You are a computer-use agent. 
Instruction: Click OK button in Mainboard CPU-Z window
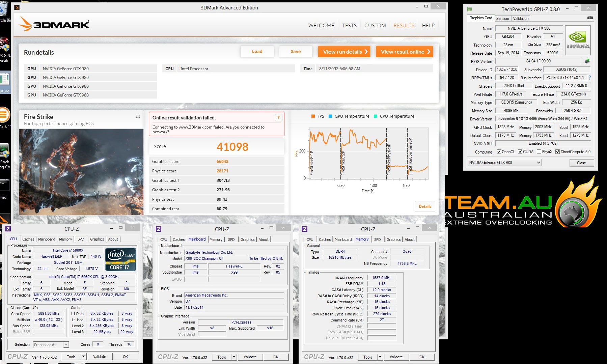tap(276, 357)
